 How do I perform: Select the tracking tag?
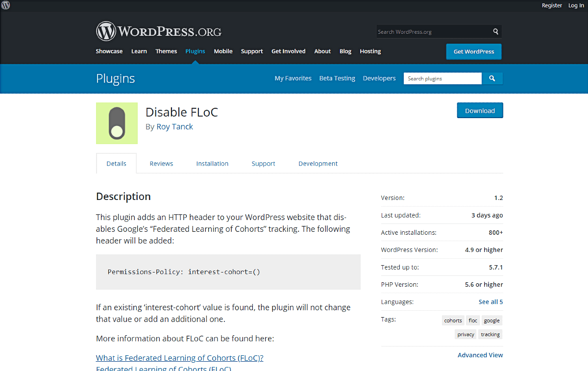click(x=490, y=334)
